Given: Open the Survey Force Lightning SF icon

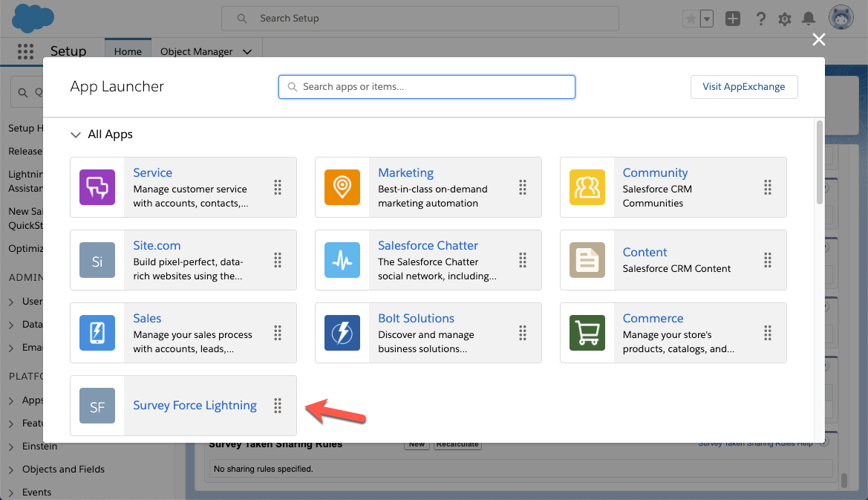Looking at the screenshot, I should tap(97, 406).
